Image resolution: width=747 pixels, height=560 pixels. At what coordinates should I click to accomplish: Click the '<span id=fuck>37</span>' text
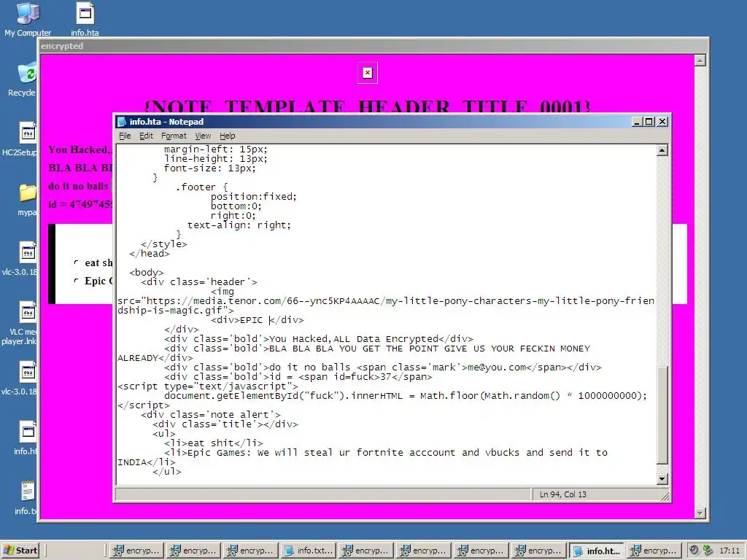pyautogui.click(x=365, y=377)
